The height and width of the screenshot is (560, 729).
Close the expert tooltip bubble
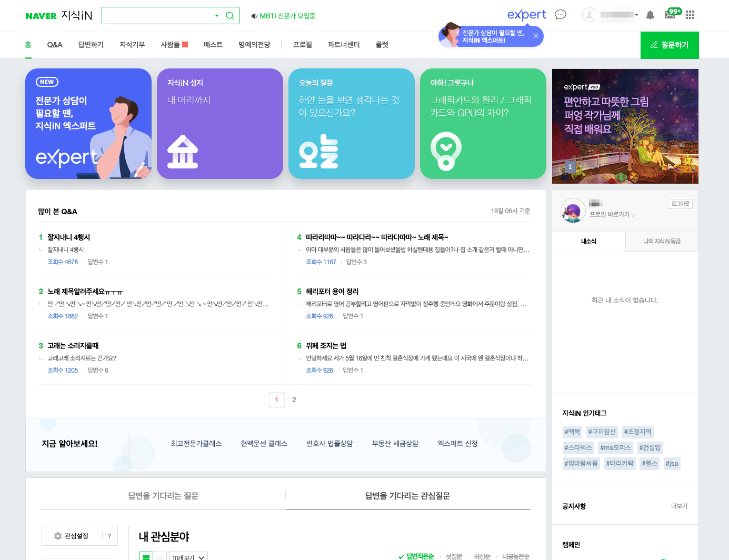[535, 36]
